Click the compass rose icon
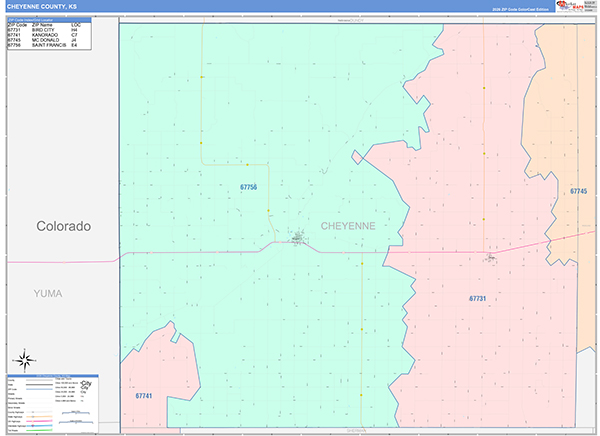The width and height of the screenshot is (600, 436). pyautogui.click(x=24, y=360)
